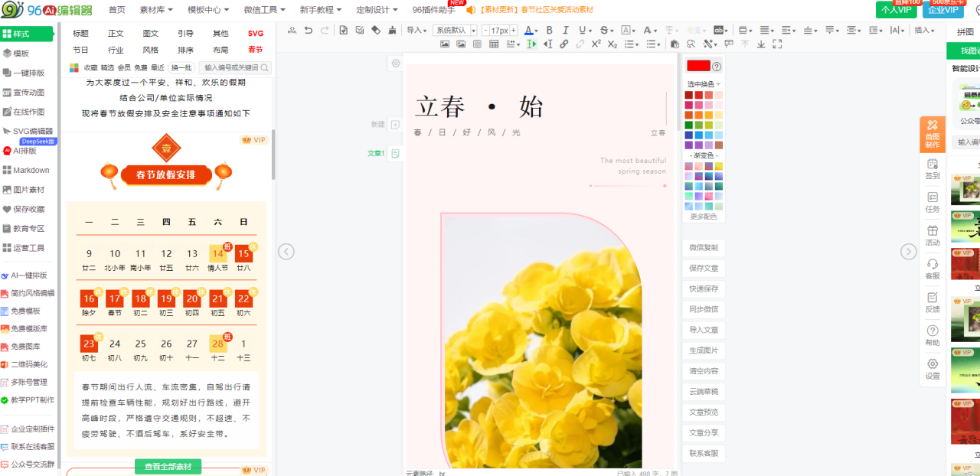Click the insert table icon
This screenshot has width=980, height=476.
(495, 44)
